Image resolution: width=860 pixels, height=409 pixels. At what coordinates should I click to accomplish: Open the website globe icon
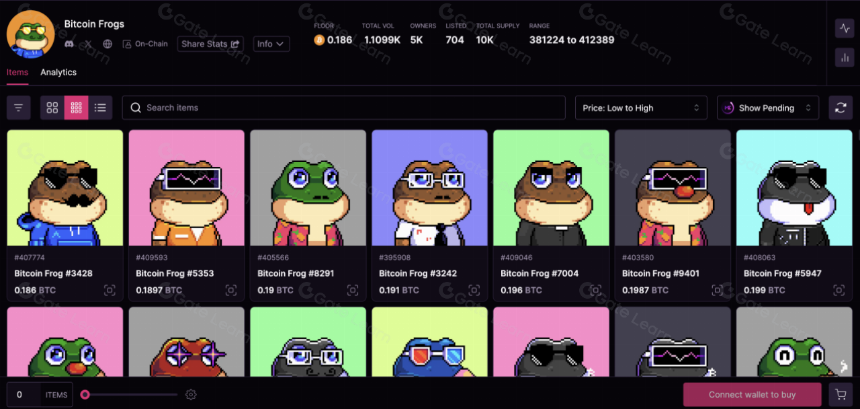pos(108,44)
